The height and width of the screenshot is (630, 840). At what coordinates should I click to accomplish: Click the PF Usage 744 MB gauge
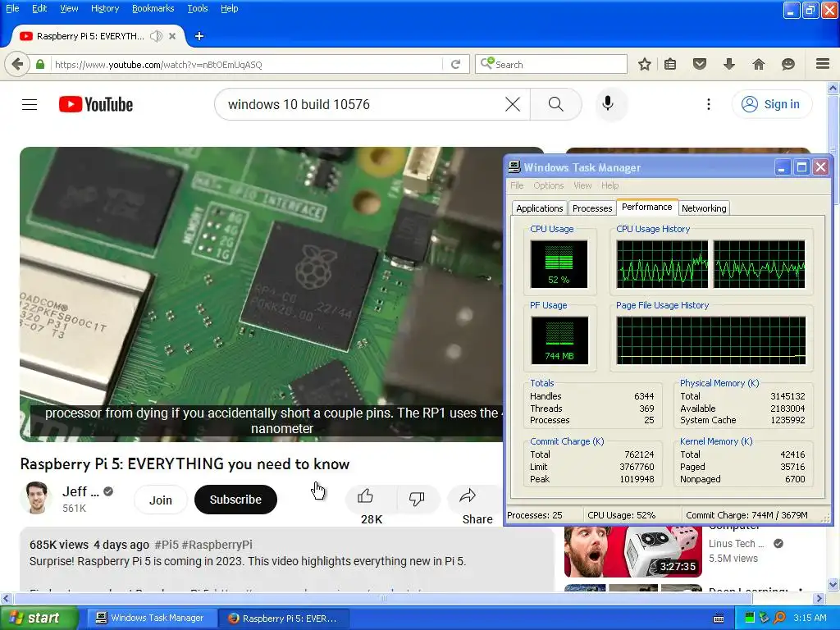(559, 340)
